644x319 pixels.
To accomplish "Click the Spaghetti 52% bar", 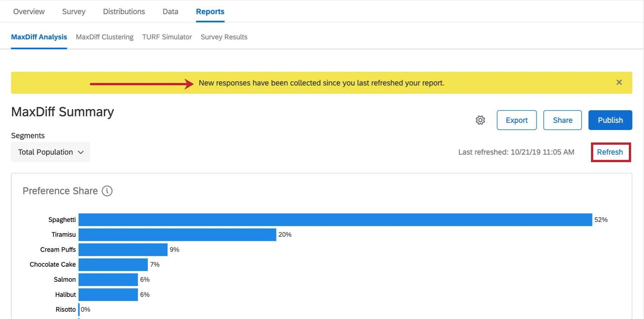I will click(x=335, y=220).
